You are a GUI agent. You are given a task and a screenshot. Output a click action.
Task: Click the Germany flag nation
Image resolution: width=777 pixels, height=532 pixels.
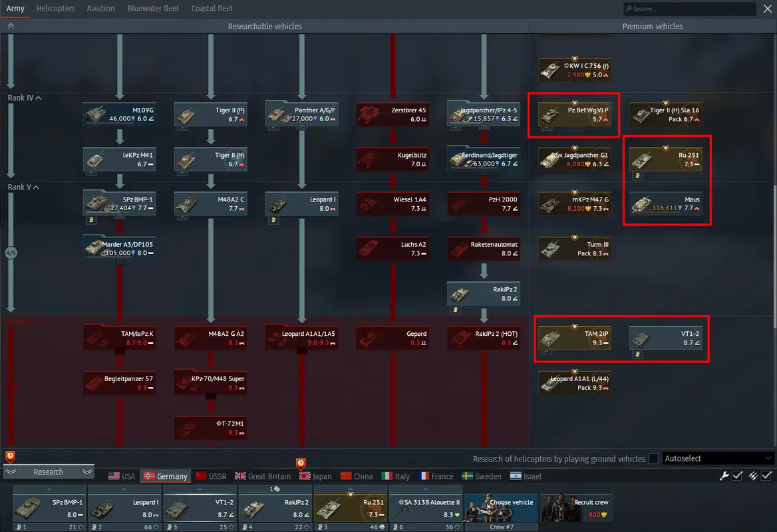(x=165, y=476)
